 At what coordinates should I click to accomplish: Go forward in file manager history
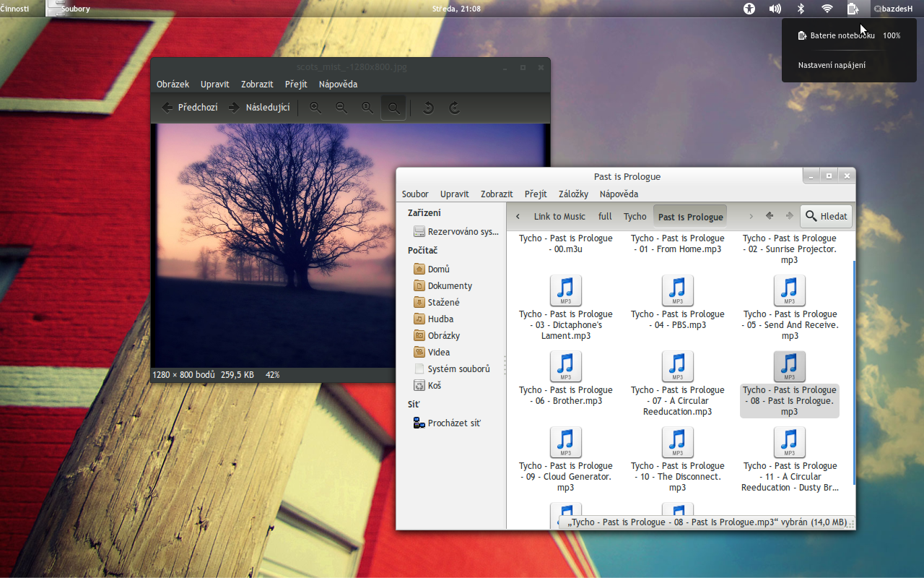tap(790, 216)
